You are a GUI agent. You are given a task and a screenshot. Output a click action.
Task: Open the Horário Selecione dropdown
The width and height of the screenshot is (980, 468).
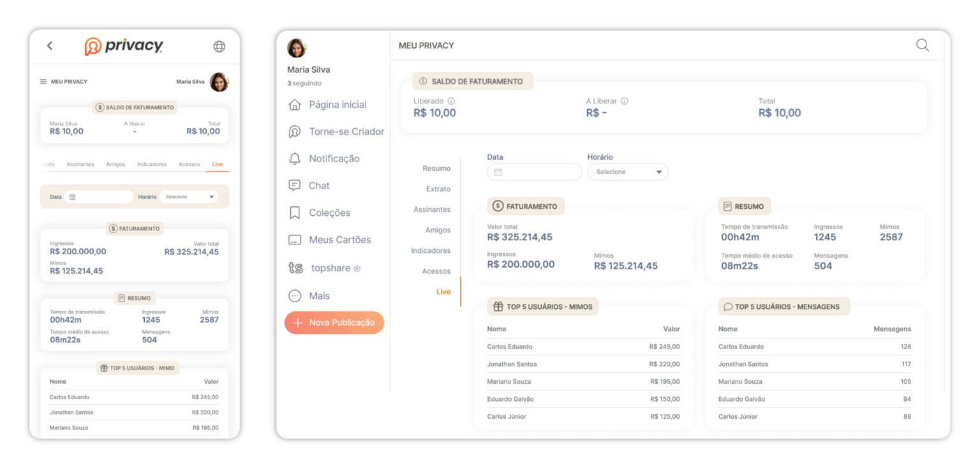(x=627, y=172)
